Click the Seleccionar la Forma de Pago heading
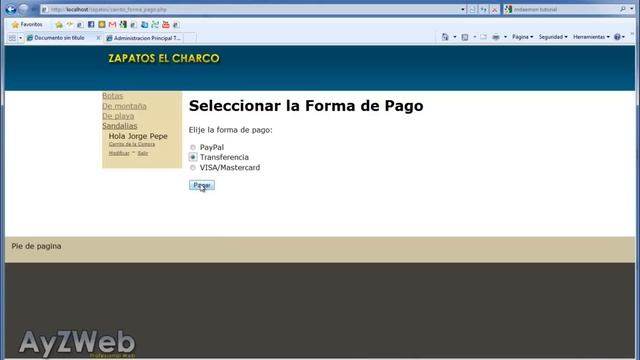Screen dimensions: 640x360 coord(306,106)
